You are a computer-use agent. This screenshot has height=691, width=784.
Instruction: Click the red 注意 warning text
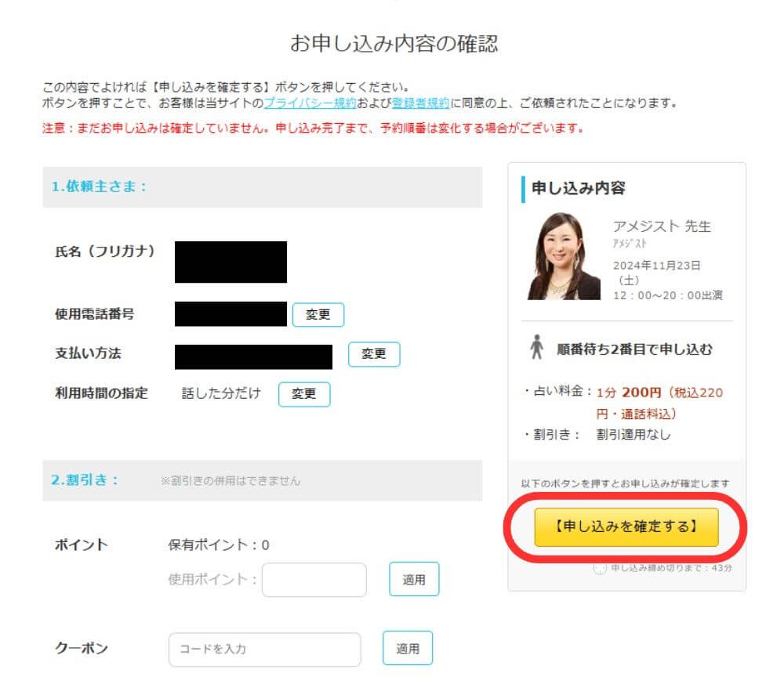314,128
